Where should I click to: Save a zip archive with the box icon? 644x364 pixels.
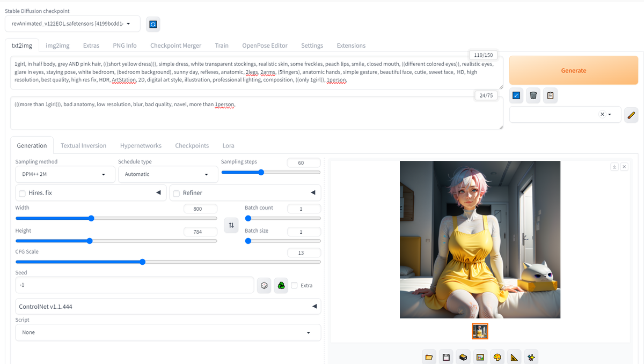[463, 357]
